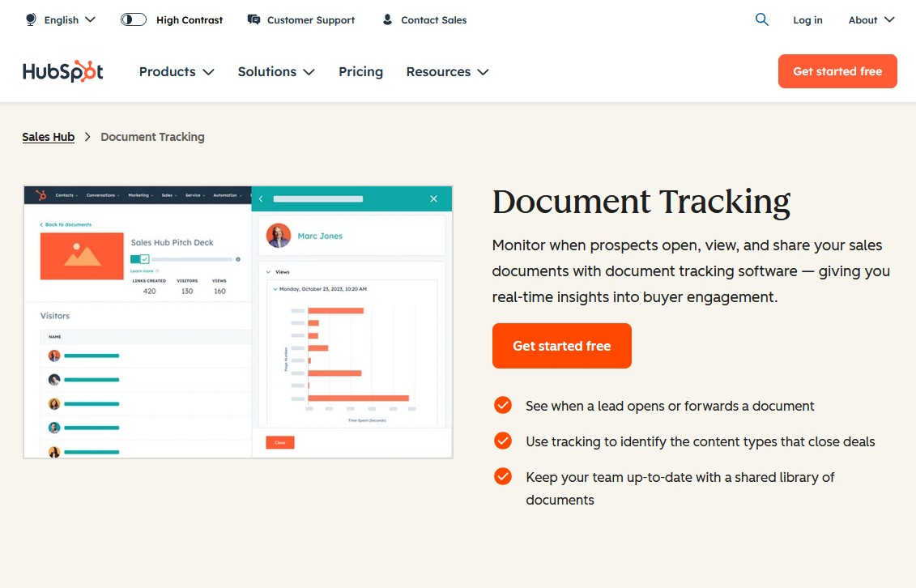Click the Document Tracking heading
916x588 pixels.
click(641, 202)
